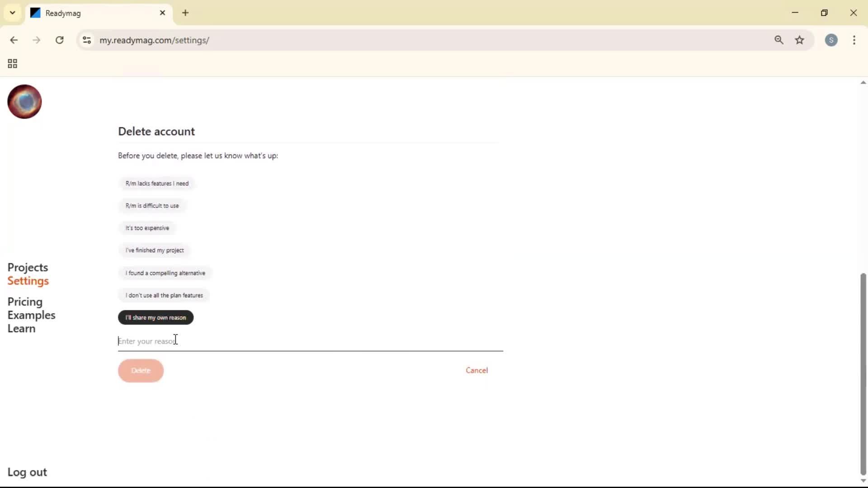Expand tab search dropdown arrow

tap(12, 13)
